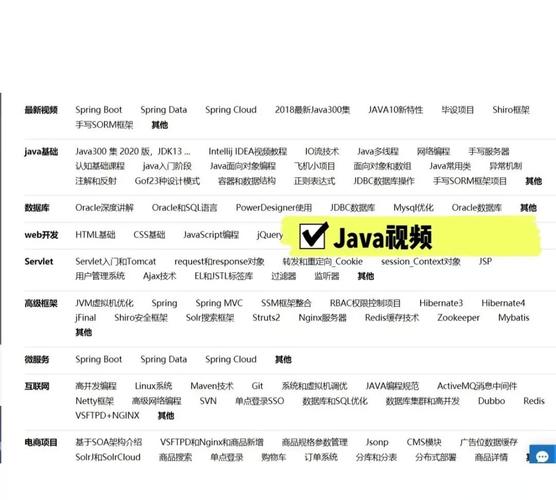Open the Oracle和SQL语言 link
This screenshot has width=556, height=500.
[x=184, y=208]
